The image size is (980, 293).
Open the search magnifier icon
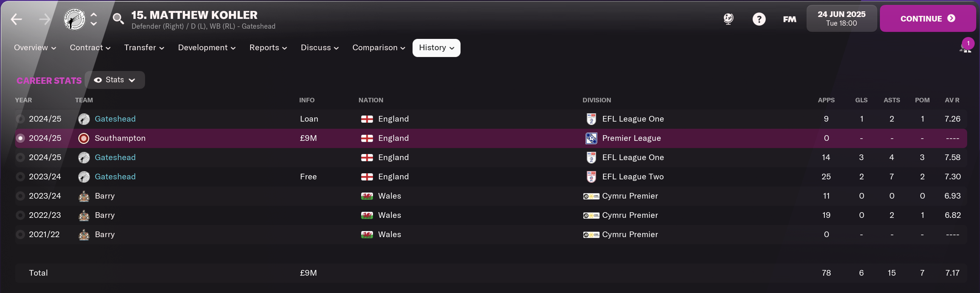118,19
